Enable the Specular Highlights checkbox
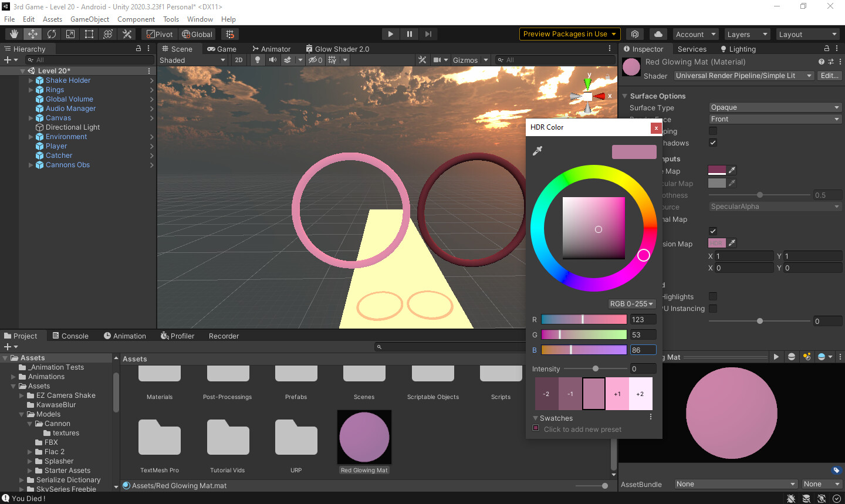Viewport: 845px width, 504px height. [x=712, y=296]
